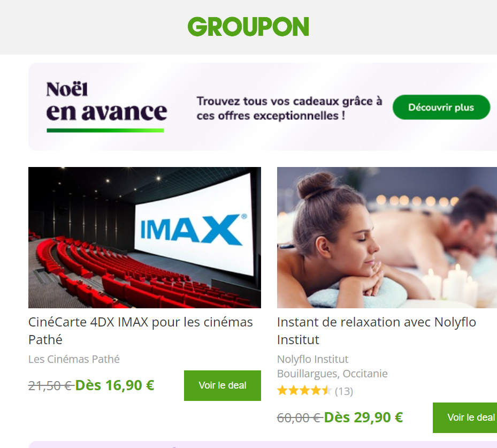
Task: Click Les Cinémas Pathé merchant name
Action: 74,359
